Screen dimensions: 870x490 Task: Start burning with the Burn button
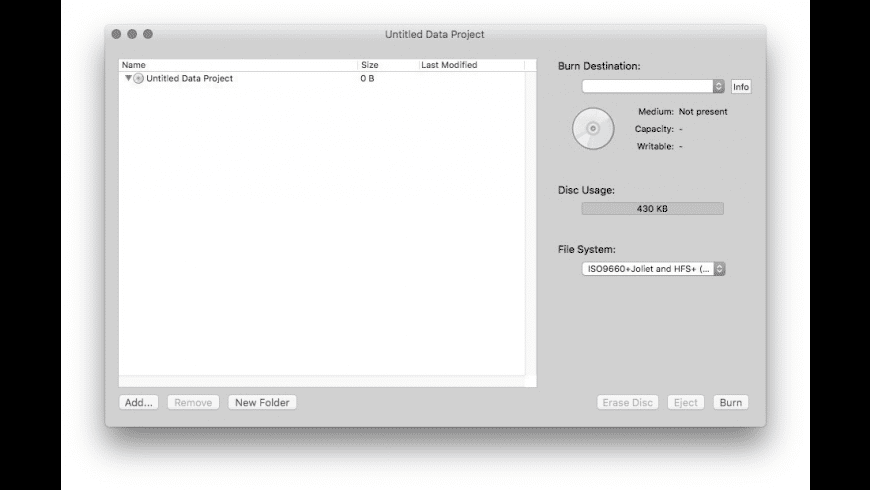coord(731,402)
